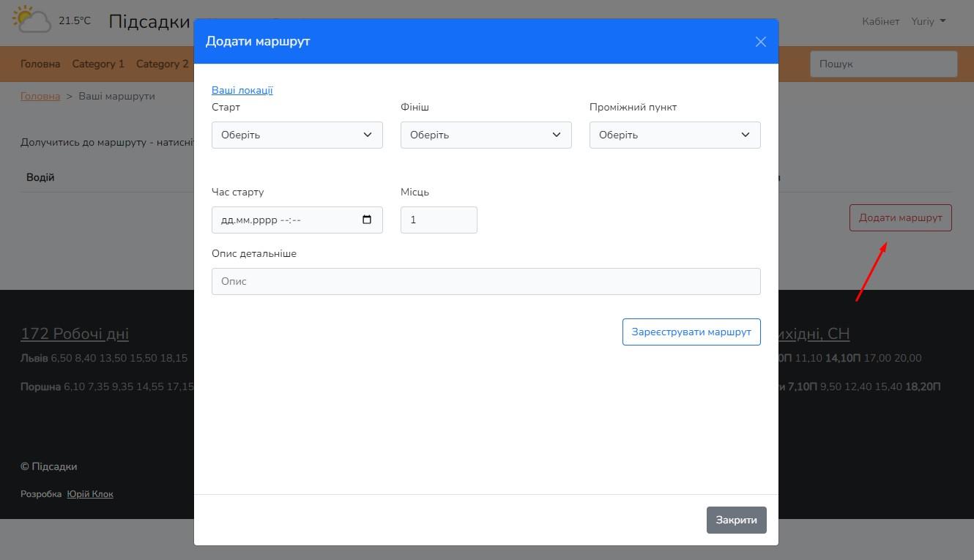Screen dimensions: 974x560
Task: Click the weather sun-cloud icon
Action: 32,20
